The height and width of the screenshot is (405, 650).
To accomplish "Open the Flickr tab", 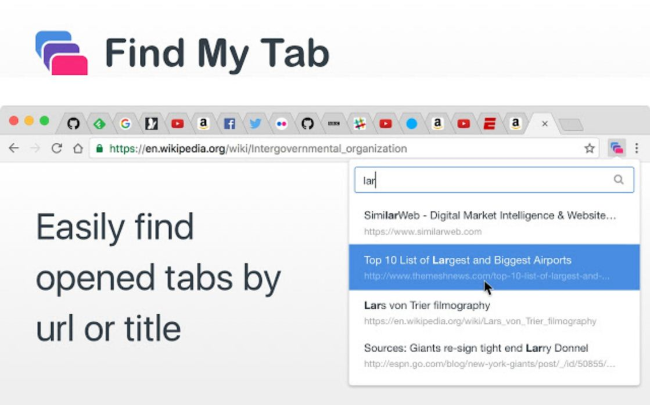I will (281, 124).
